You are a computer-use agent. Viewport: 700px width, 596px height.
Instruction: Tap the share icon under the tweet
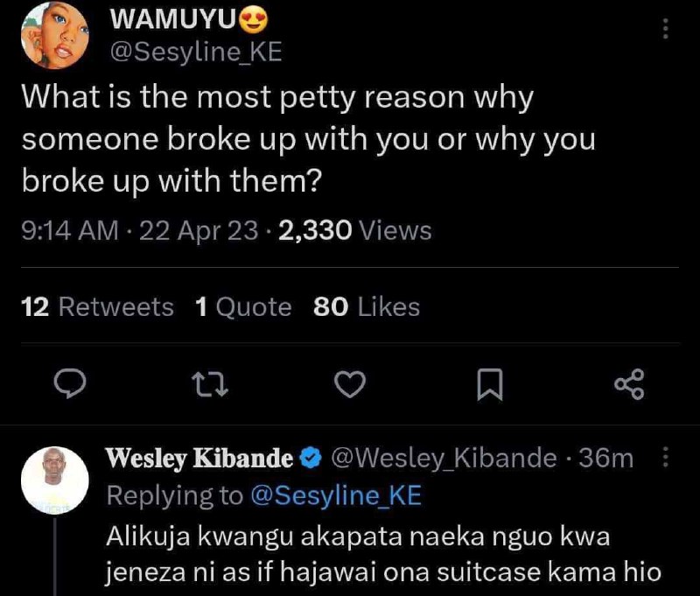(629, 384)
